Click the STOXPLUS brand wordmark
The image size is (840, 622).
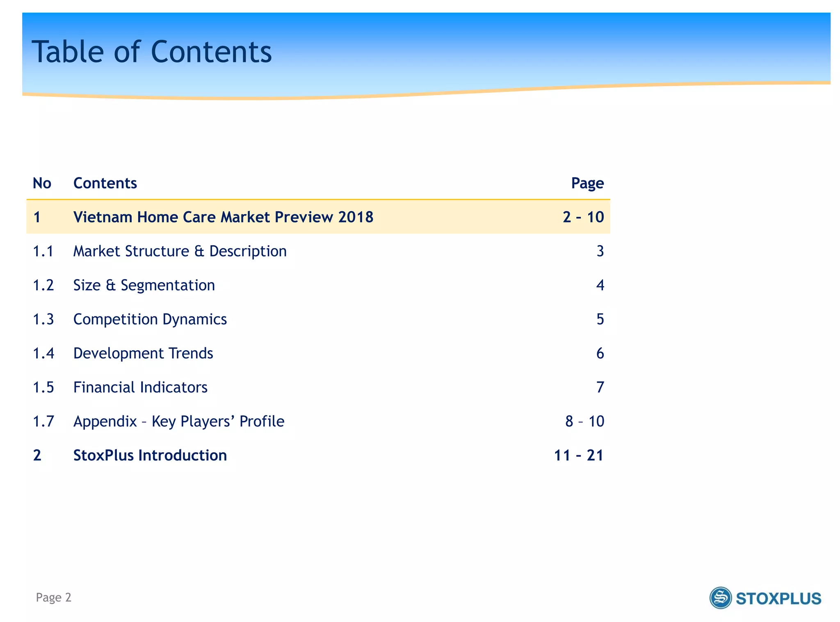(778, 599)
